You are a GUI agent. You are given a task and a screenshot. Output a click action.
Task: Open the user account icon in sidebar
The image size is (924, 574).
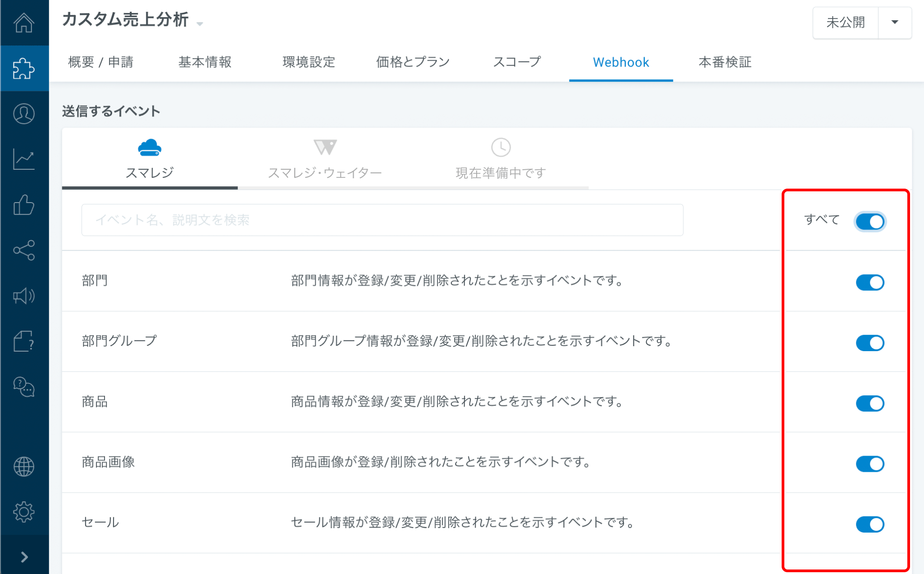pyautogui.click(x=24, y=114)
